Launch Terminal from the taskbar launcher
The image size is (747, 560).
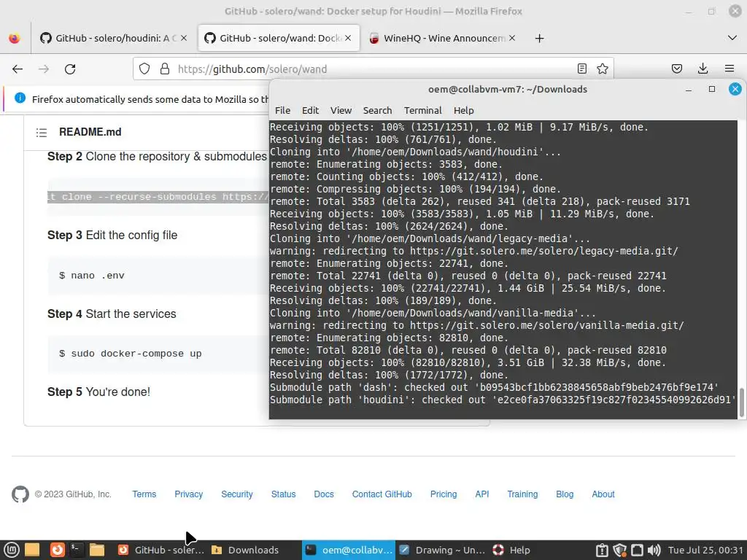[x=76, y=550]
